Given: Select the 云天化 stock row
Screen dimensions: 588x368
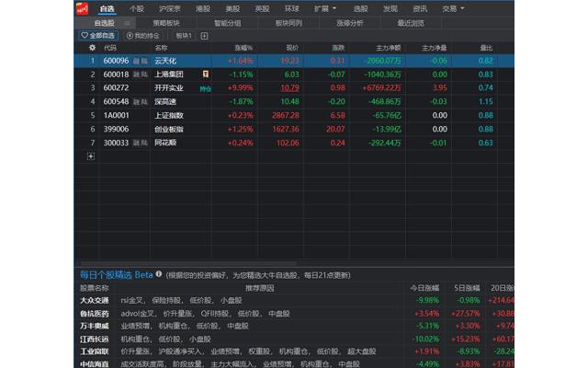Looking at the screenshot, I should pos(294,61).
